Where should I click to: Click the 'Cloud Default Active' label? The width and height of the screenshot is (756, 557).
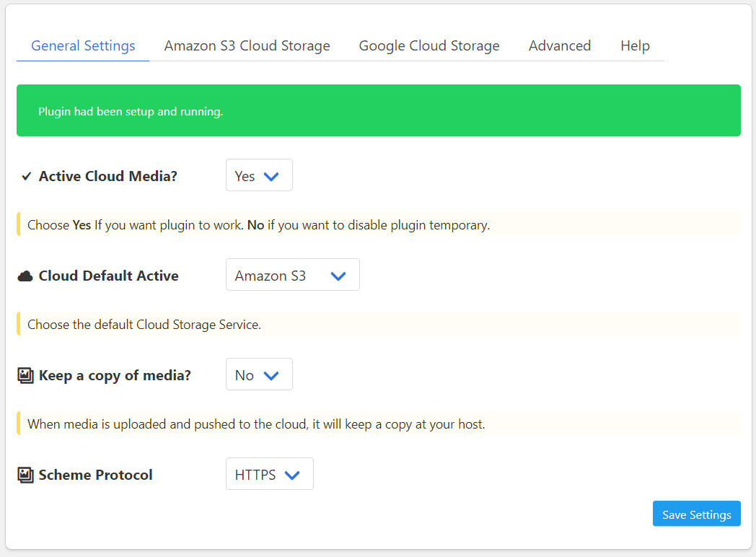point(108,276)
